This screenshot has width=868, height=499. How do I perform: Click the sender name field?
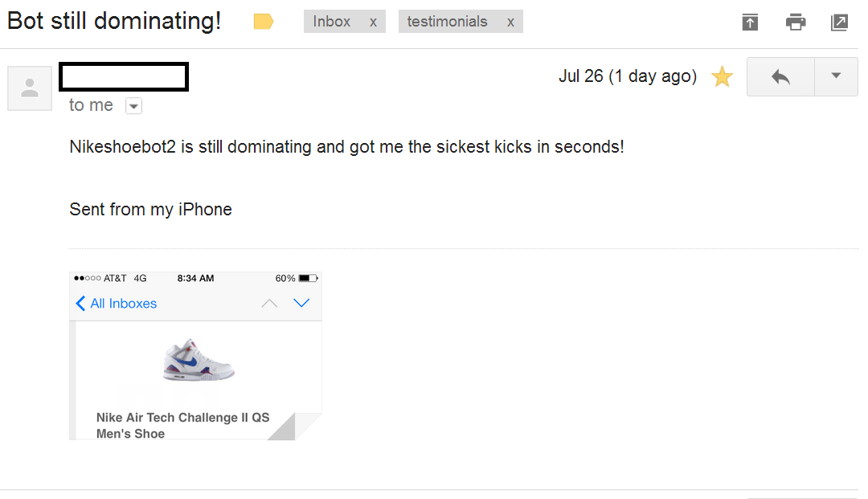124,76
